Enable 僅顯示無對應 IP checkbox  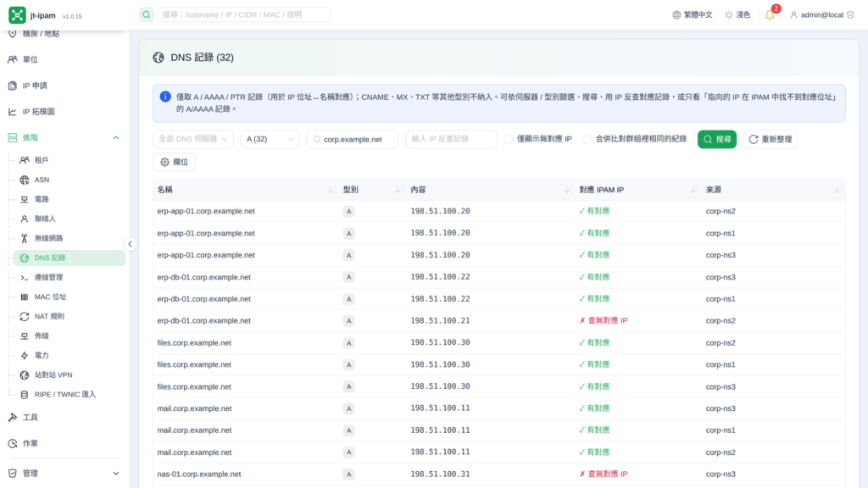pyautogui.click(x=509, y=140)
